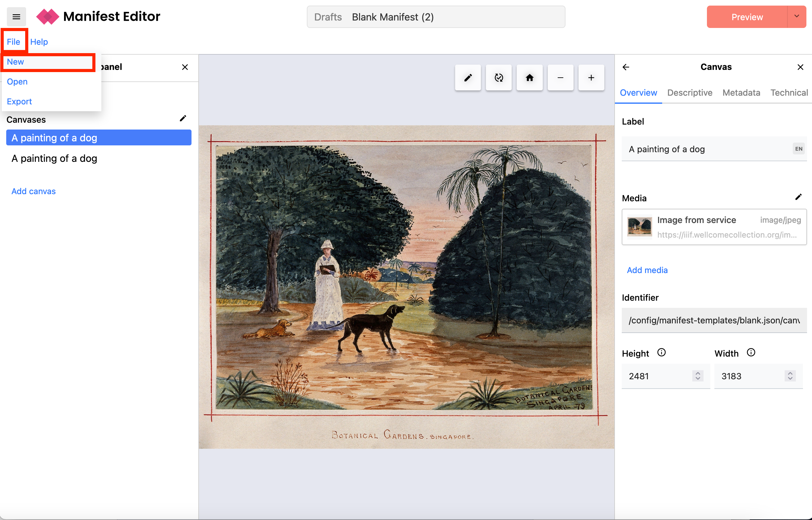Click the zoom in plus icon
Viewport: 812px width, 520px height.
591,77
